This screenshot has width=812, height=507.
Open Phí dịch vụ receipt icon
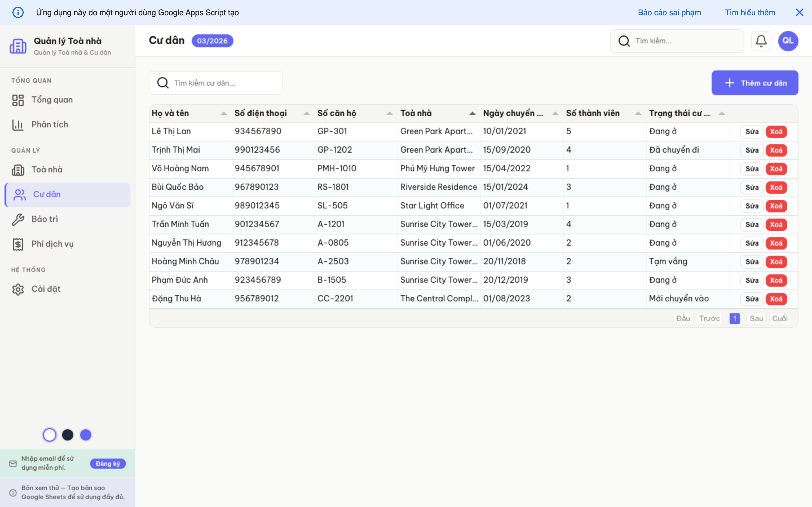pyautogui.click(x=18, y=244)
